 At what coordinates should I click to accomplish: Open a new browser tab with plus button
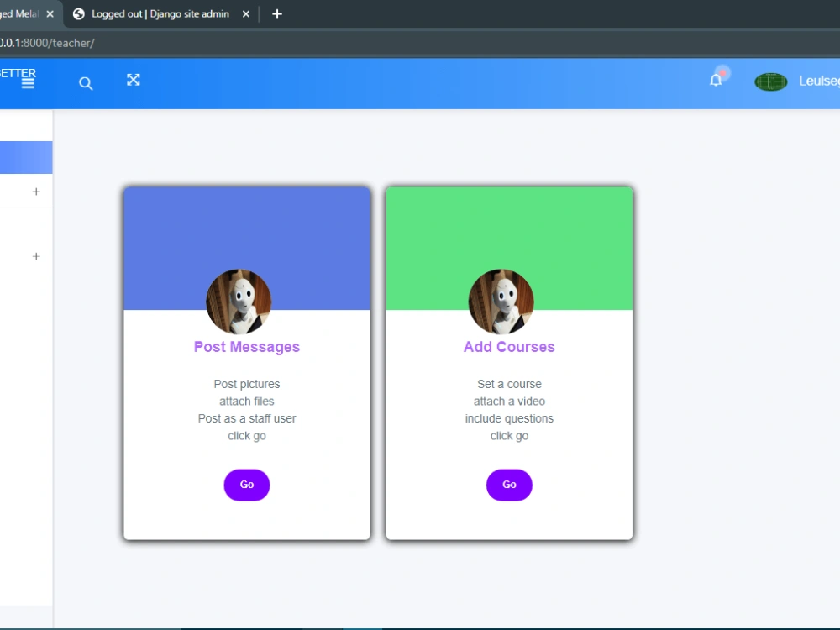tap(277, 14)
